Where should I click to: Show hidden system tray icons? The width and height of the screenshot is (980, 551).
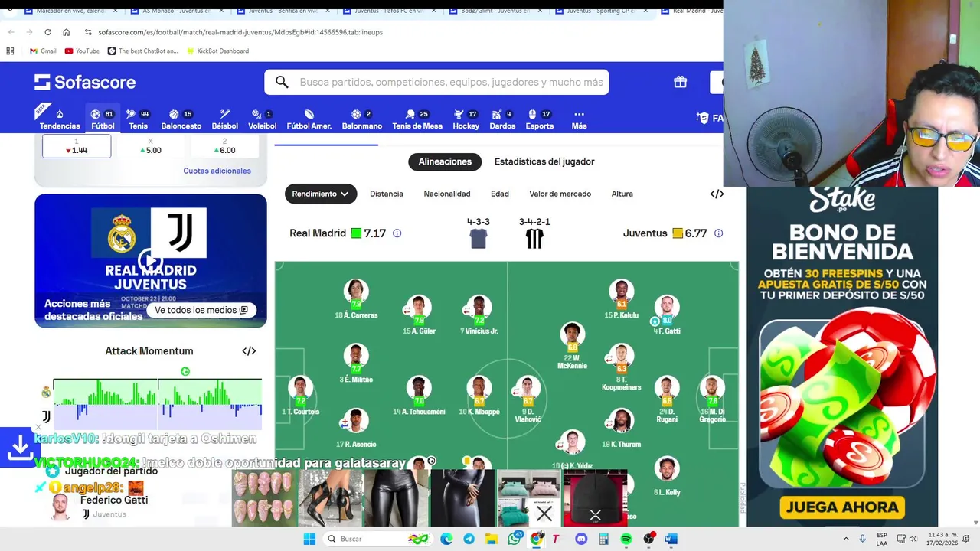click(x=846, y=539)
